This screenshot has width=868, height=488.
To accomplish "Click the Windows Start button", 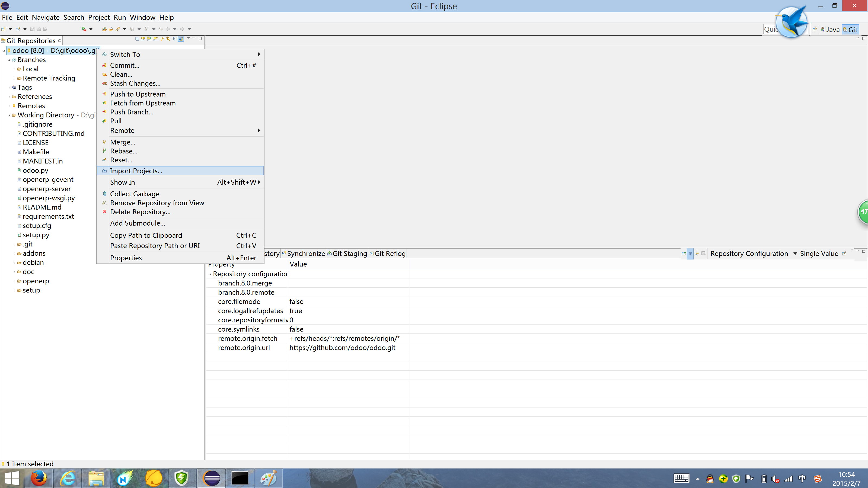I will click(x=12, y=478).
